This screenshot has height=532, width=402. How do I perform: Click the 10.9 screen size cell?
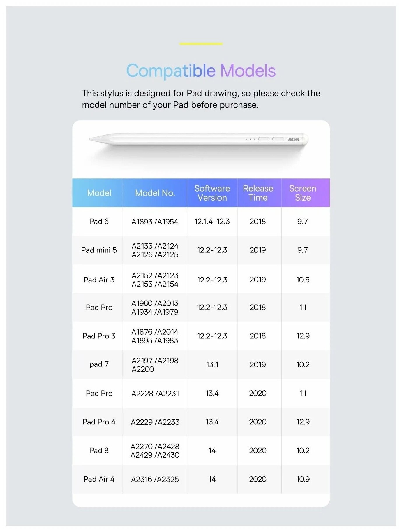coord(303,479)
